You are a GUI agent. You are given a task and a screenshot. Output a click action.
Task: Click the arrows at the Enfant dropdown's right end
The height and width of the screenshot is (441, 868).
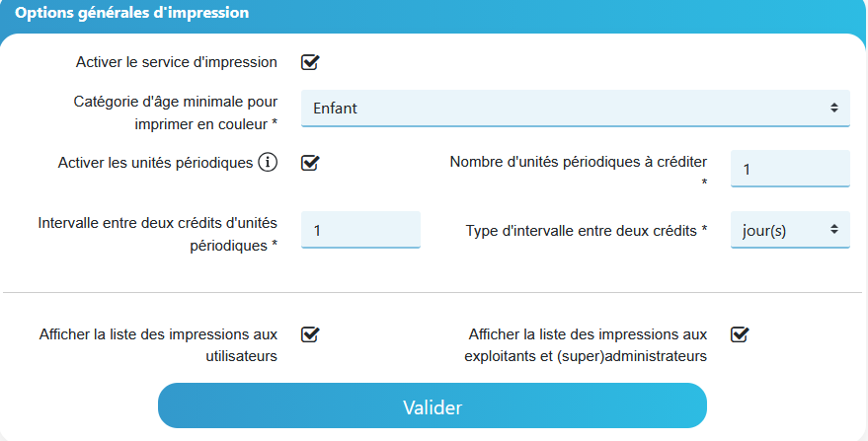pos(834,108)
